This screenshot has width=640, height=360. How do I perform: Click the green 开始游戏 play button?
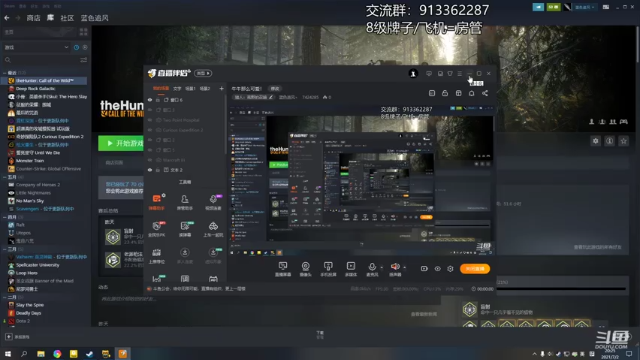coord(121,143)
